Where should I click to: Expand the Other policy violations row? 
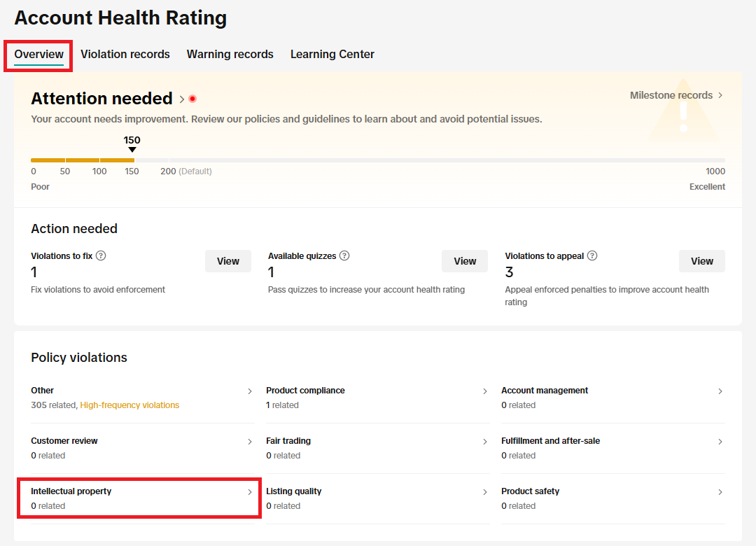coord(250,391)
